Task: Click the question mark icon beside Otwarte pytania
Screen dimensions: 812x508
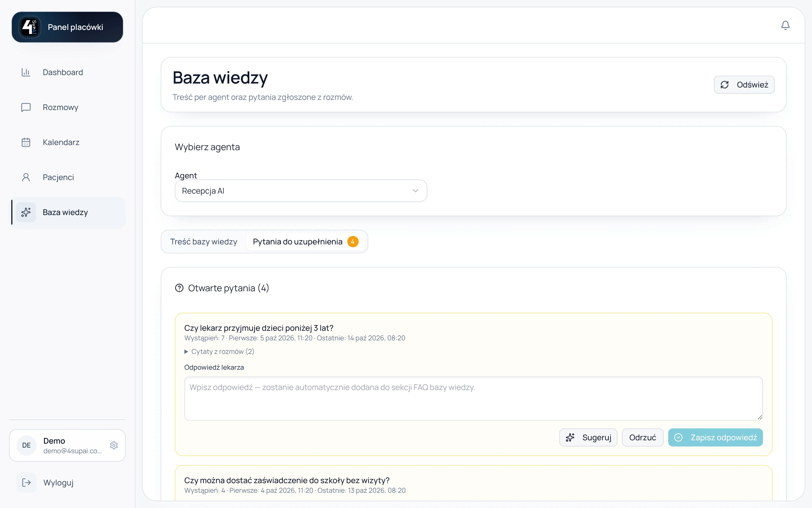Action: (x=179, y=288)
